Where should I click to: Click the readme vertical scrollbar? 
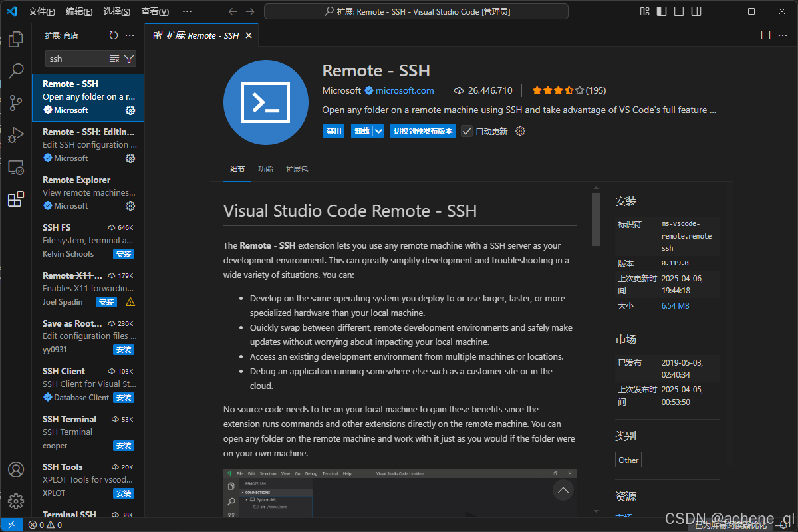[596, 219]
